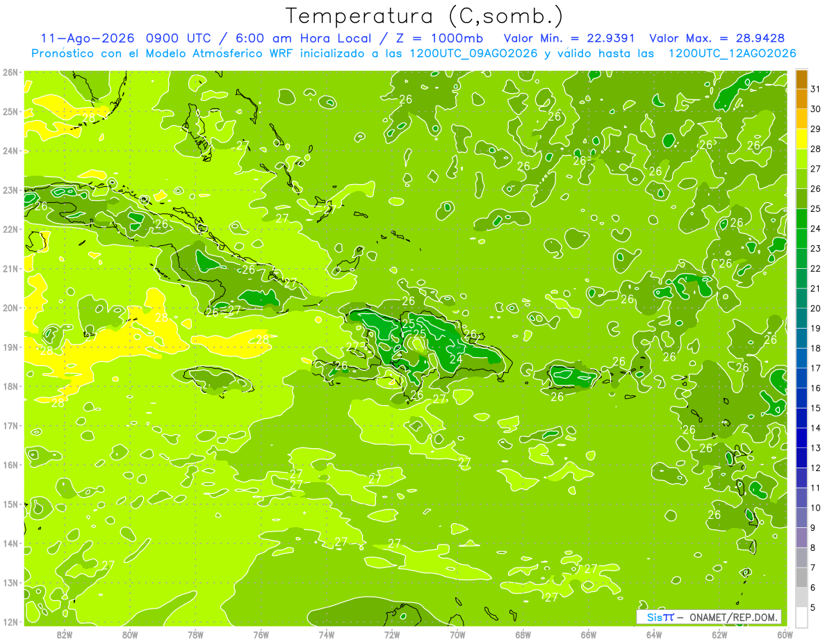834x644 pixels.
Task: Click the white color bar segment below 5
Action: (801, 616)
